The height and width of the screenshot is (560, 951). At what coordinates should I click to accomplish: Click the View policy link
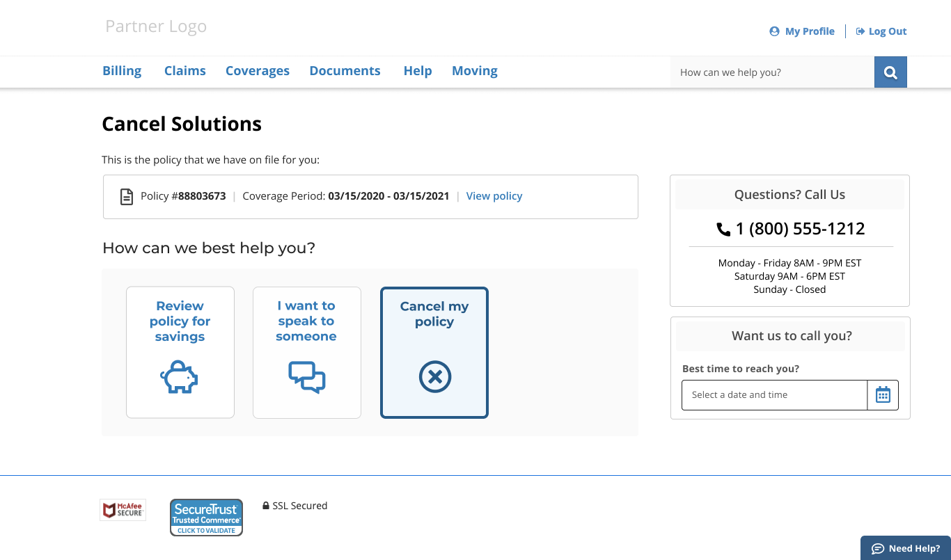pyautogui.click(x=494, y=196)
